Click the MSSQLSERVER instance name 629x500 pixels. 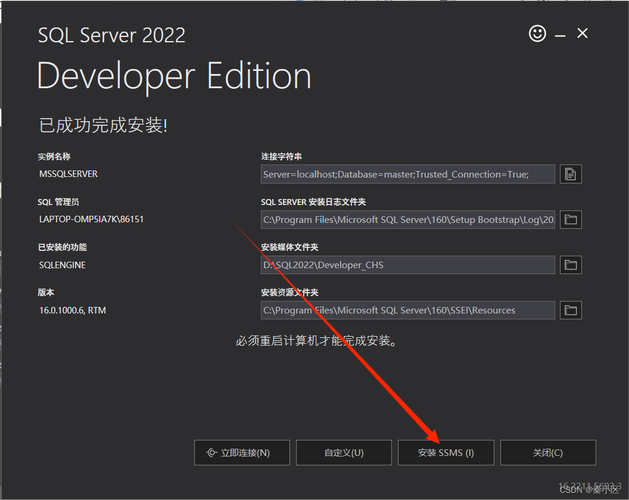click(x=68, y=173)
